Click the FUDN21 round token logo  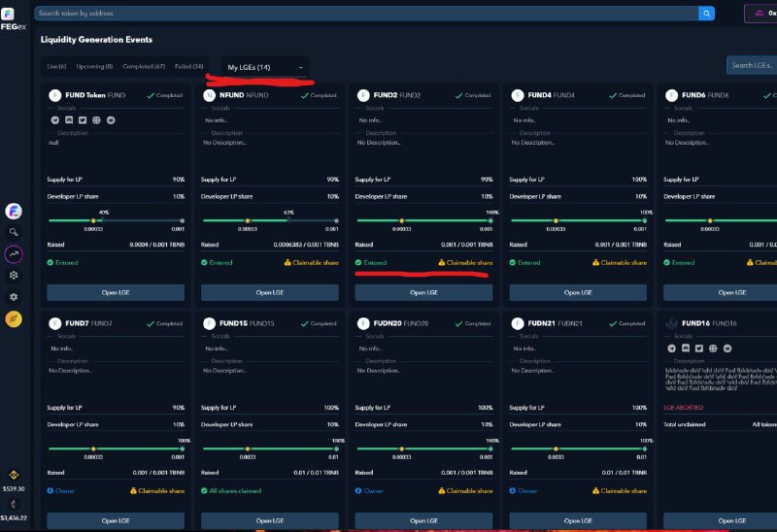(x=518, y=323)
